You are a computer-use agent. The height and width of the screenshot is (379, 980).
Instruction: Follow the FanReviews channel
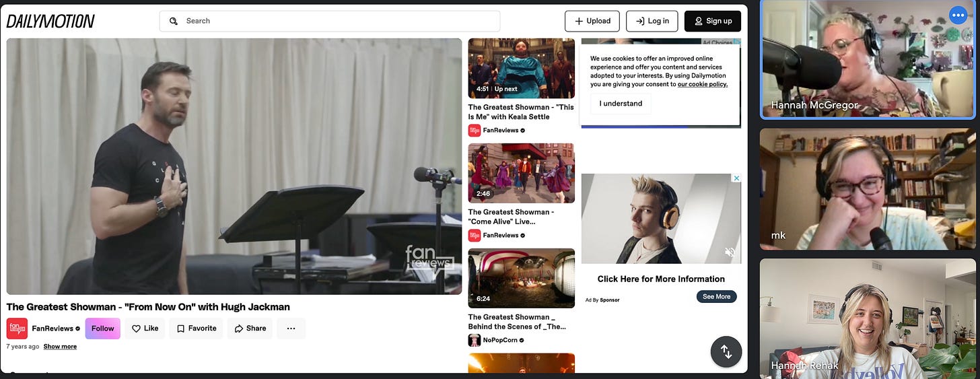tap(103, 329)
